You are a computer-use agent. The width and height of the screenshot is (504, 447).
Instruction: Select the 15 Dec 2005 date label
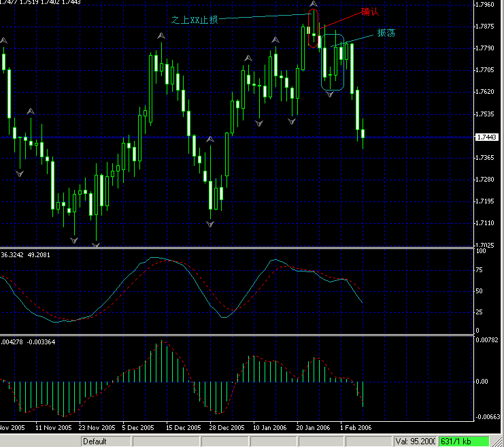[x=183, y=428]
